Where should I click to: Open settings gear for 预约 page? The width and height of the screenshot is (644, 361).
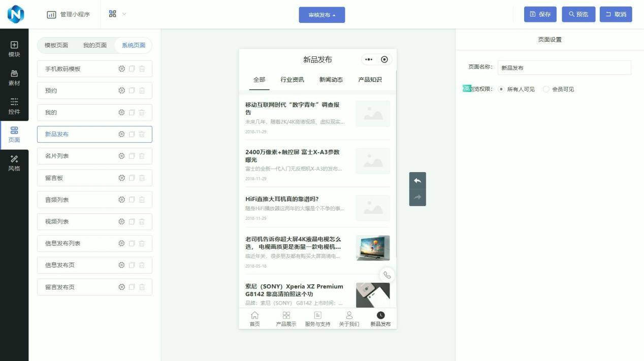tap(121, 91)
